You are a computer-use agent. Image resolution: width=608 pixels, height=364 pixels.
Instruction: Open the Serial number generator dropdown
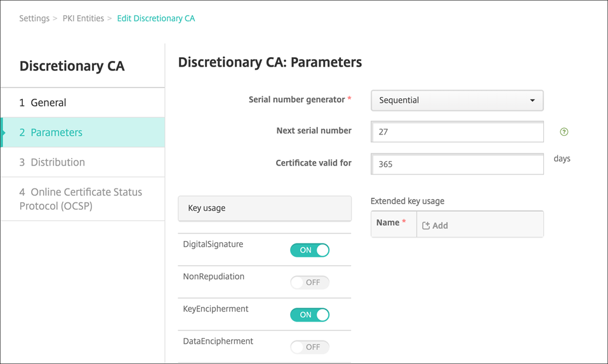pos(456,100)
